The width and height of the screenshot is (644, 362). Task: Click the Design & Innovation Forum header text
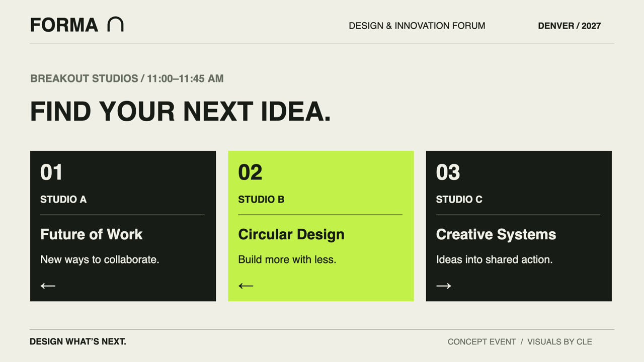[417, 26]
